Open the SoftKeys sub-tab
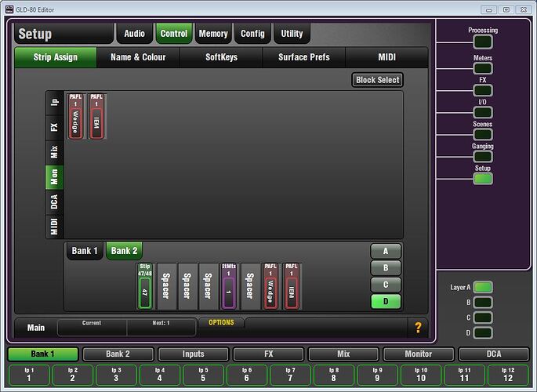The image size is (537, 392). (221, 57)
